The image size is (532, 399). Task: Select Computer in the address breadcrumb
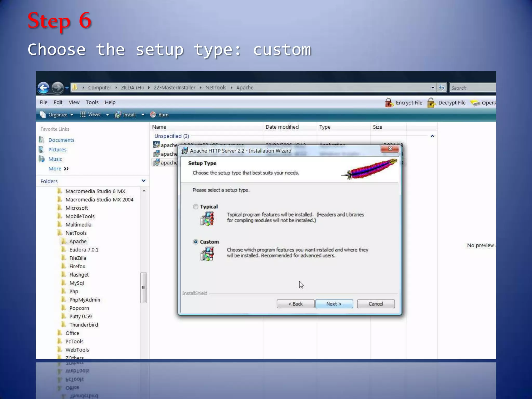click(99, 88)
